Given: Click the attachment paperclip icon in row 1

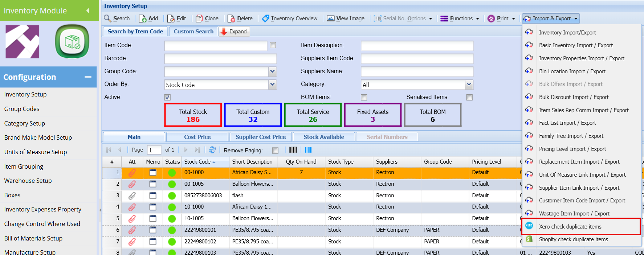Looking at the screenshot, I should coord(132,173).
